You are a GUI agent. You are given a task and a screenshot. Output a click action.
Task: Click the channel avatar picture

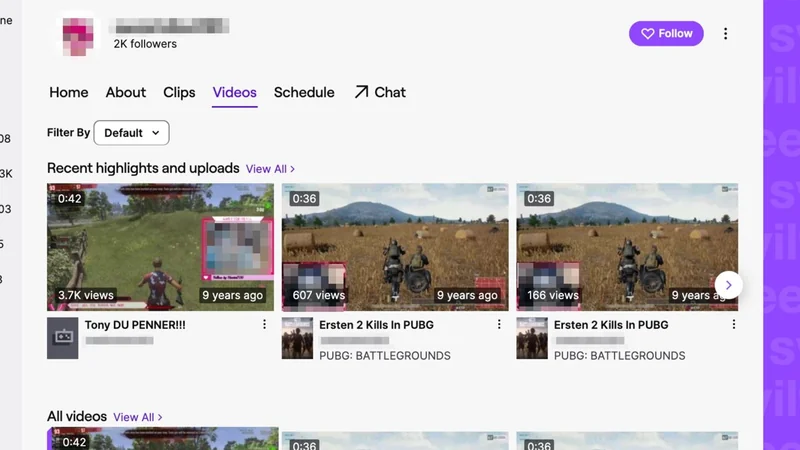click(x=78, y=36)
